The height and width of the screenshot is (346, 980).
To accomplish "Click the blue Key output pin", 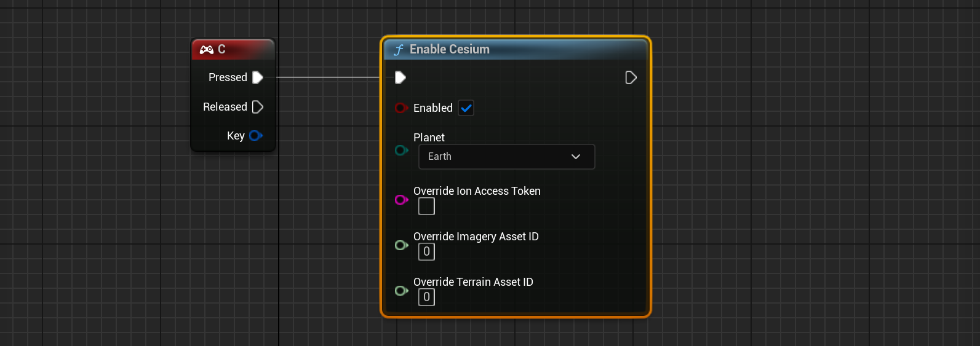I will [256, 136].
